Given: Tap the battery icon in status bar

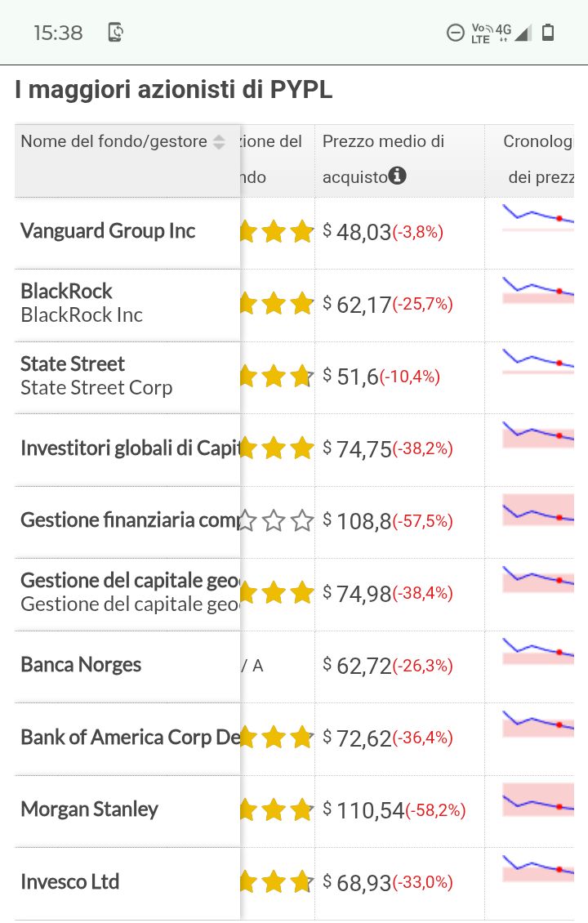Looking at the screenshot, I should pyautogui.click(x=548, y=33).
